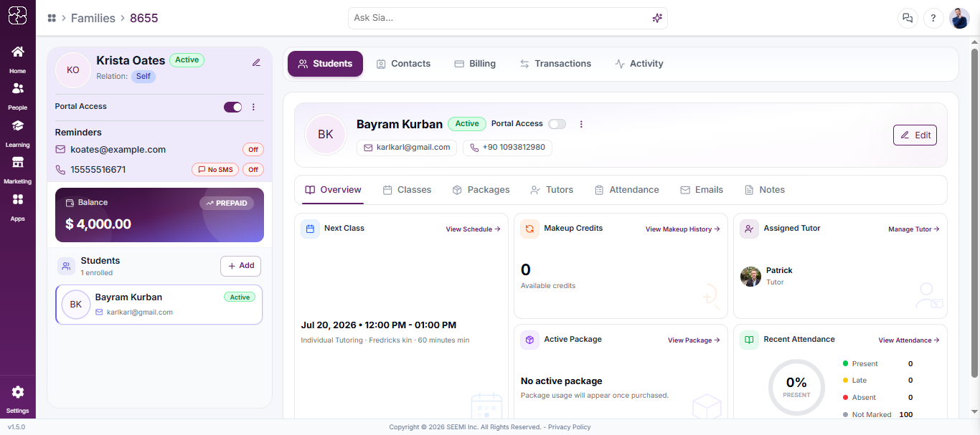This screenshot has width=980, height=435.
Task: Toggle phone reminder Off for 15555516671
Action: 253,170
